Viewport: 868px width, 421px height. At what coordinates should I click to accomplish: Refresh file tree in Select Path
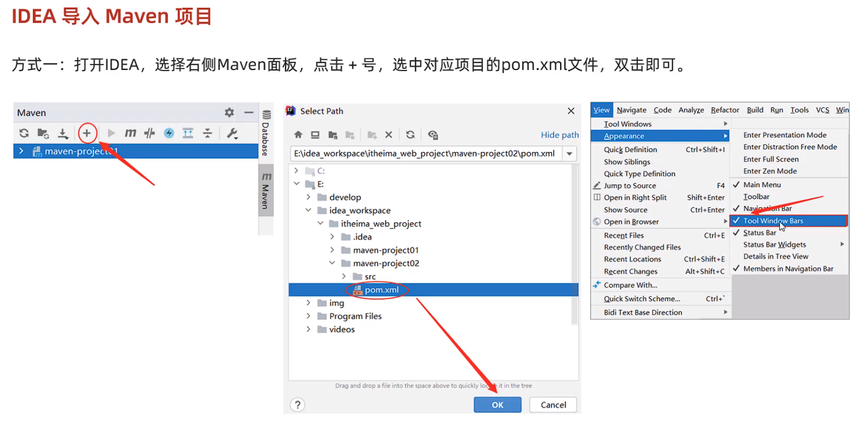(411, 135)
